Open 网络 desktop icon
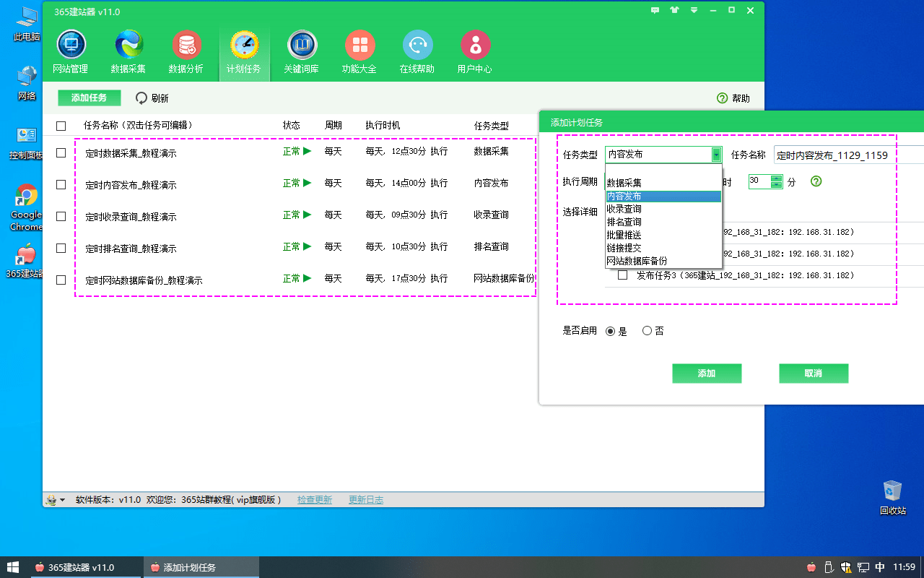Image resolution: width=924 pixels, height=578 pixels. (27, 82)
